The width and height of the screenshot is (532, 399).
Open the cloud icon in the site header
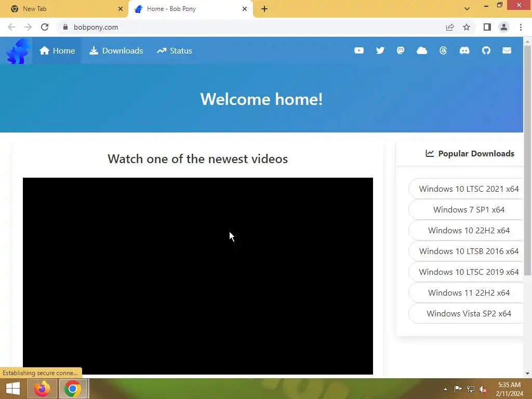(422, 50)
